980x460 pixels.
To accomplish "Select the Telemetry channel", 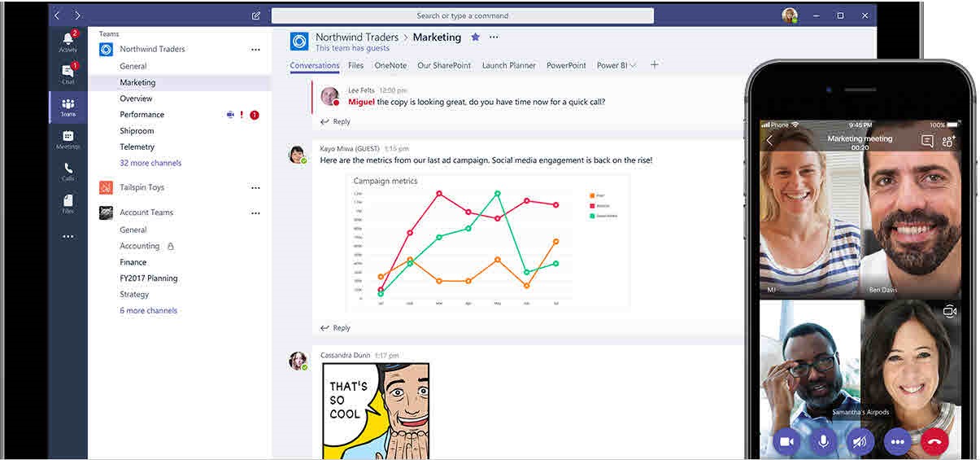I will pyautogui.click(x=137, y=147).
